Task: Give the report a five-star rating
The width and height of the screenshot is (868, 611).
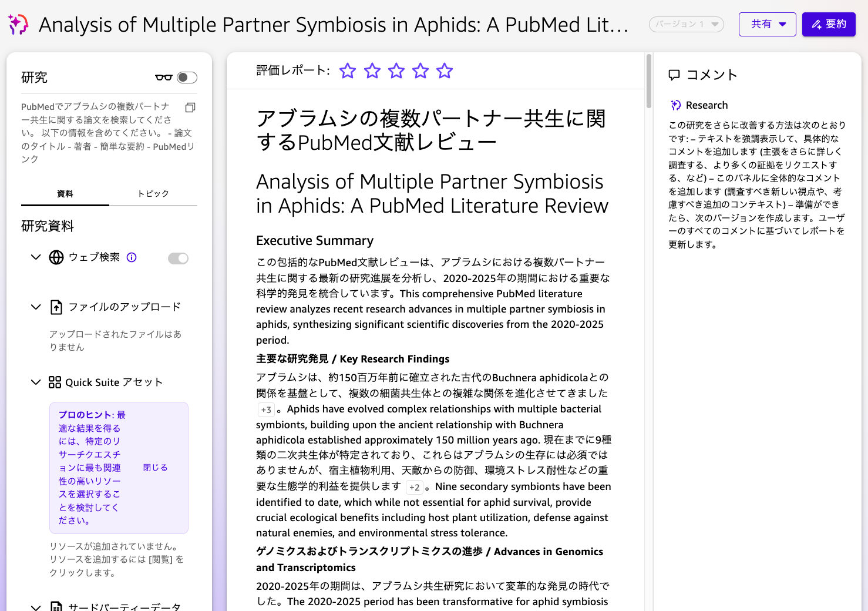Action: [x=445, y=70]
